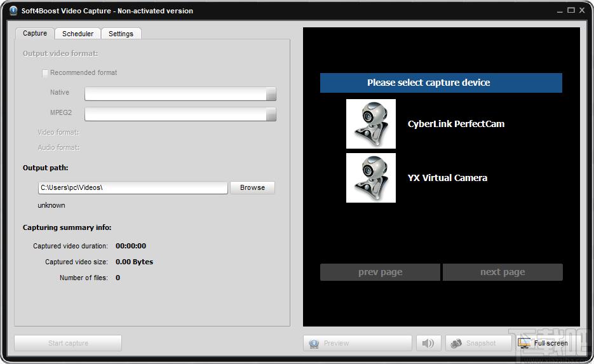The width and height of the screenshot is (594, 364).
Task: Select the YX Virtual Camera webcam icon
Action: [371, 178]
